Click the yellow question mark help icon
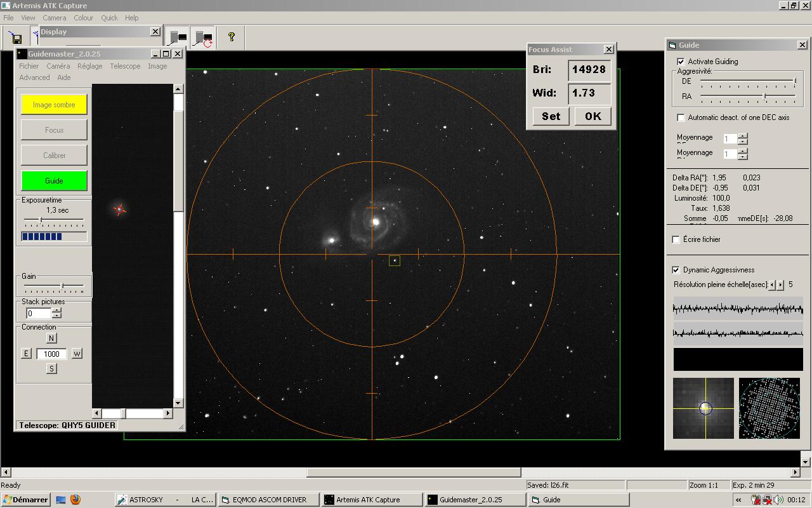Image resolution: width=812 pixels, height=508 pixels. coord(232,37)
